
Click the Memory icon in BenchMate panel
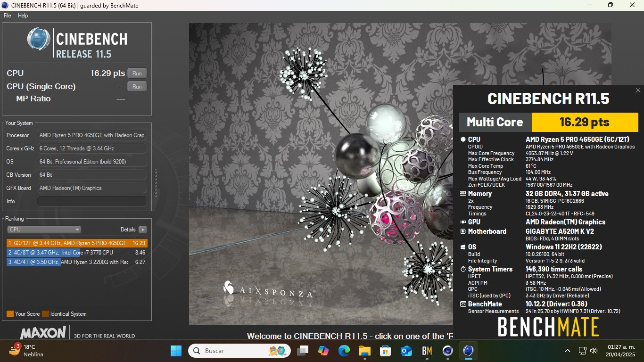click(463, 194)
